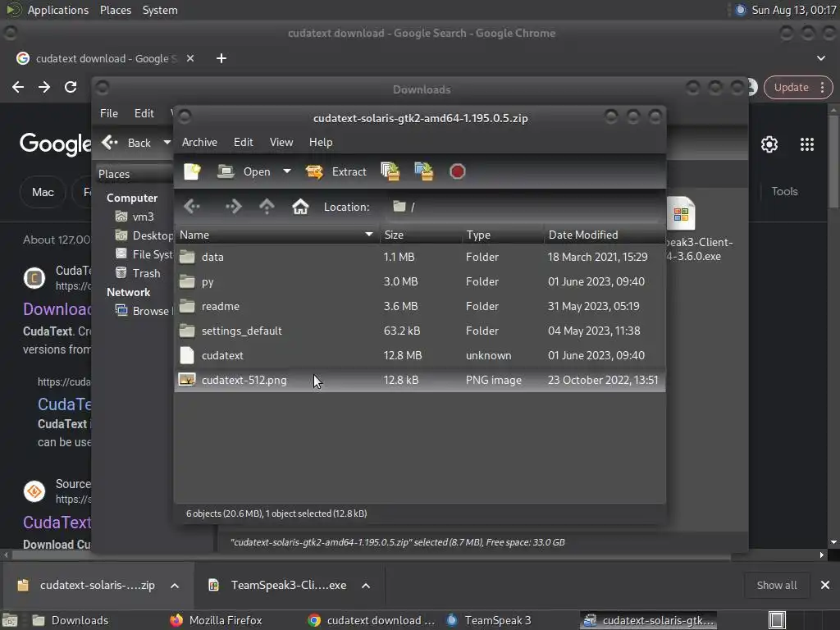Go back in Chrome browser

(18, 87)
